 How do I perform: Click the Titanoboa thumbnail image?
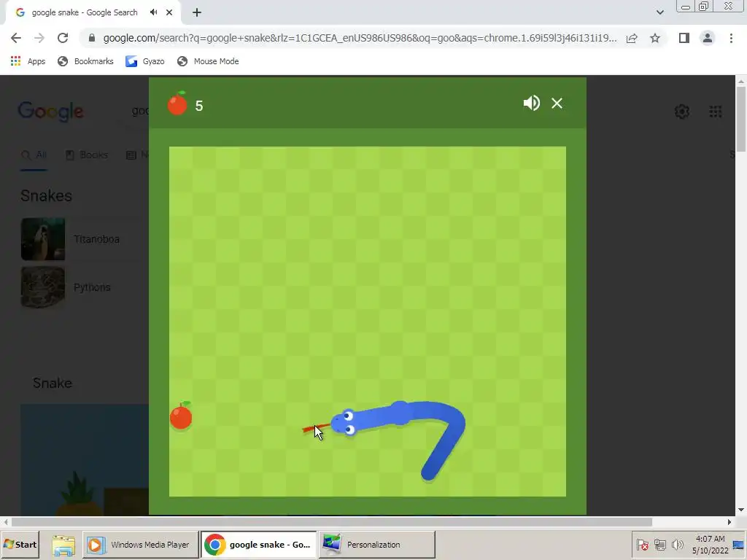coord(43,239)
